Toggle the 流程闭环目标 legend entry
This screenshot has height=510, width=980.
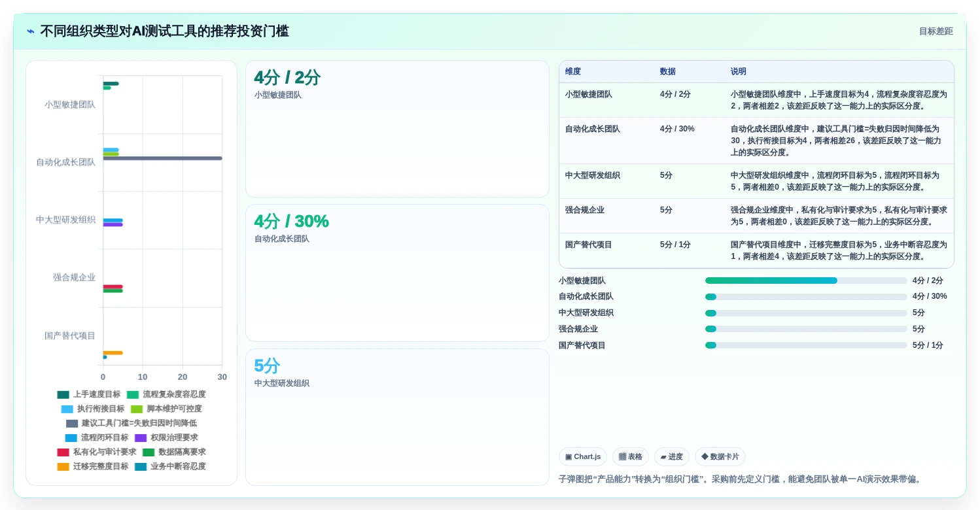click(x=97, y=437)
